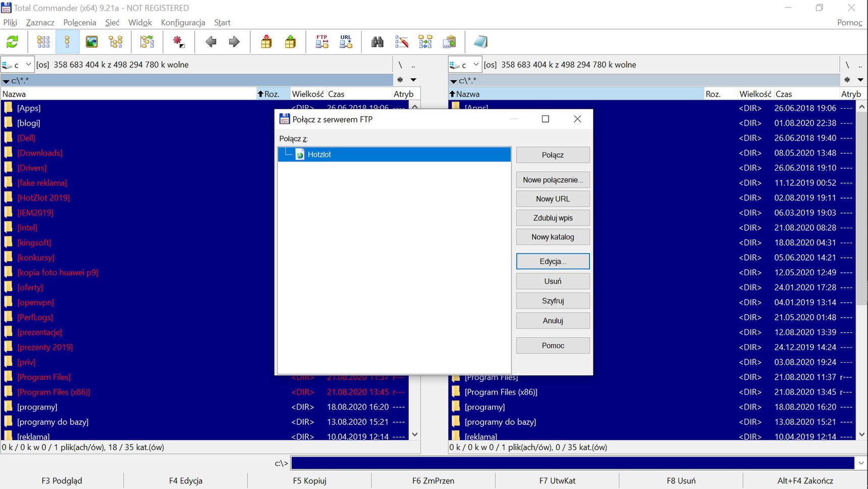Click the second tree panel icon

(147, 42)
